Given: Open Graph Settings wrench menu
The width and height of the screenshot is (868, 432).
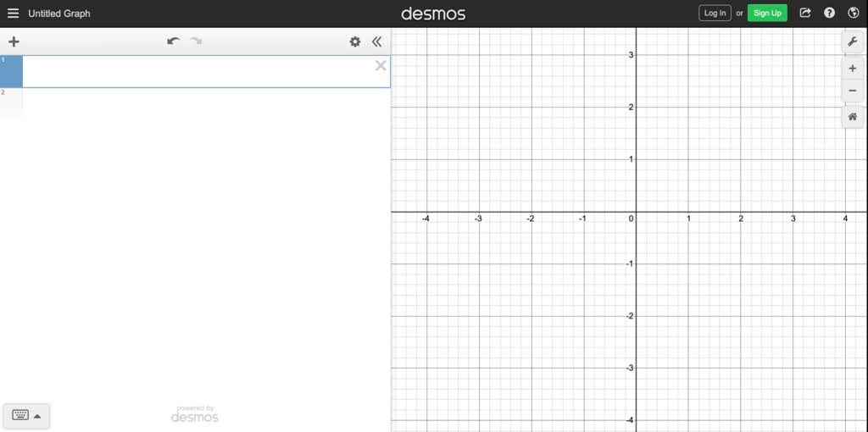Looking at the screenshot, I should [x=853, y=42].
